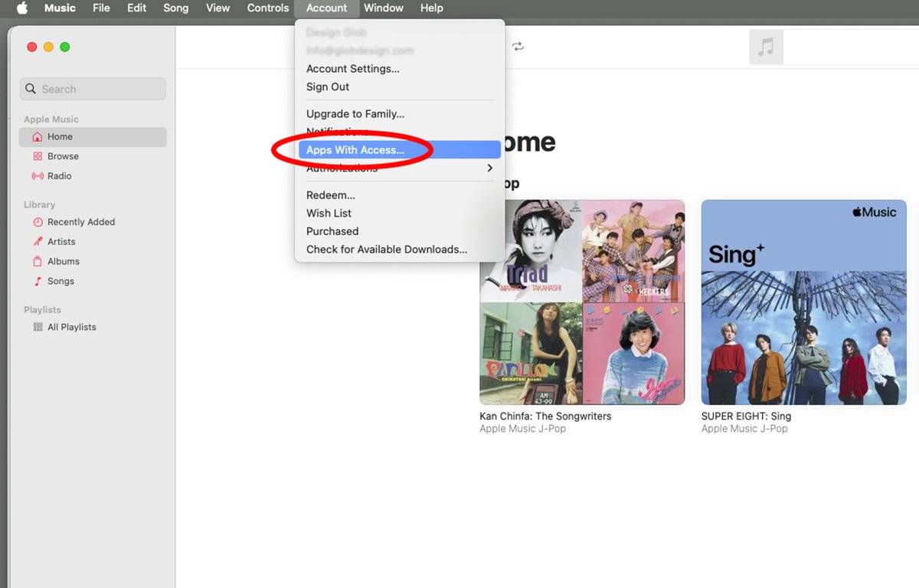The image size is (919, 588).
Task: Expand the Authorizations submenu
Action: pos(342,168)
